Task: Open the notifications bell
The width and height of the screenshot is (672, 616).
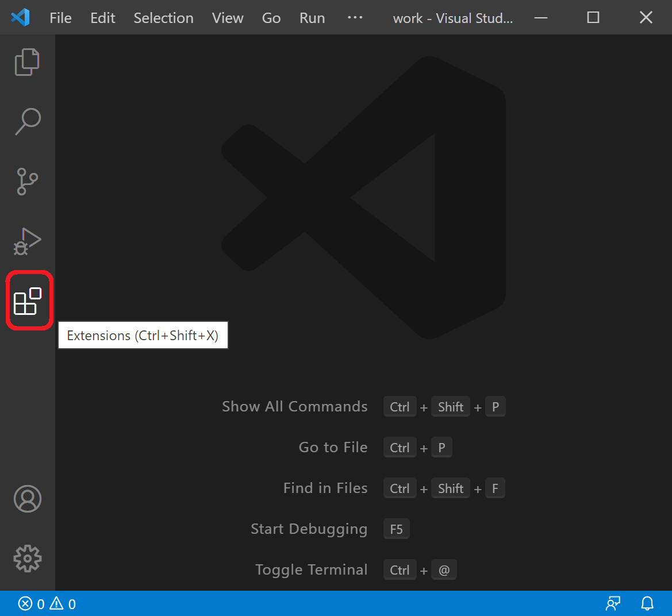Action: coord(647,603)
